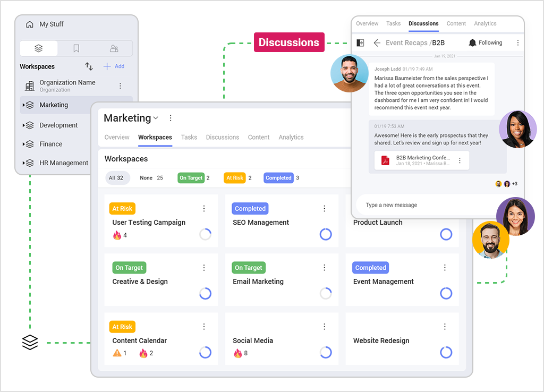This screenshot has width=544, height=392.
Task: Click the People icon in the sidebar
Action: click(x=114, y=48)
